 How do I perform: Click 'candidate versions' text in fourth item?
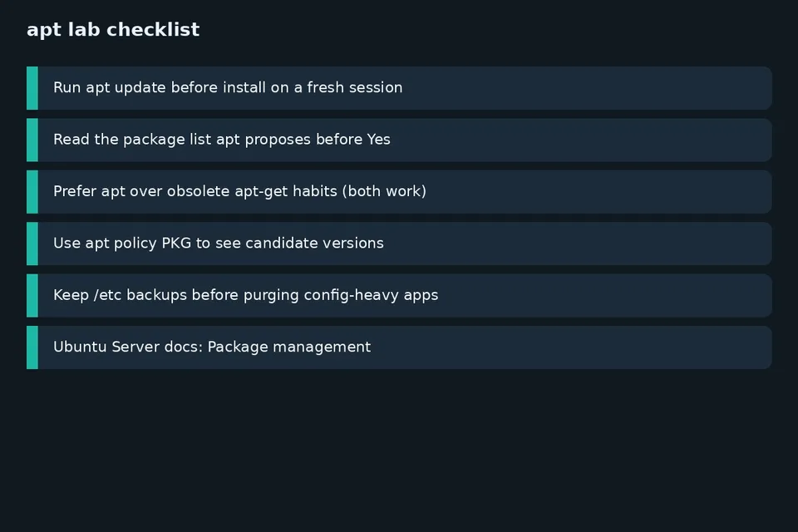[314, 243]
